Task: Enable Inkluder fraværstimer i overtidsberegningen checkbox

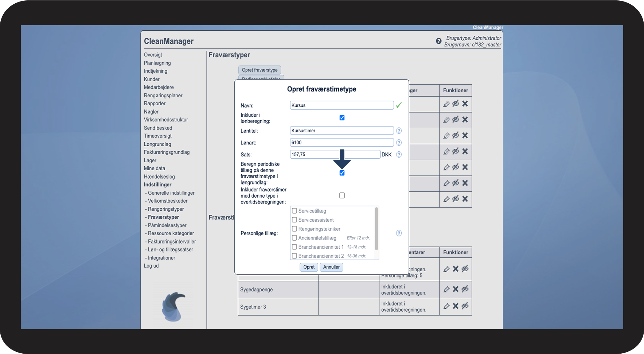Action: pos(342,195)
